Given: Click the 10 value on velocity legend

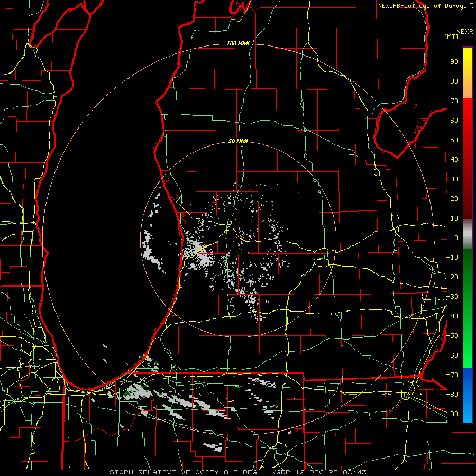Looking at the screenshot, I should 454,218.
